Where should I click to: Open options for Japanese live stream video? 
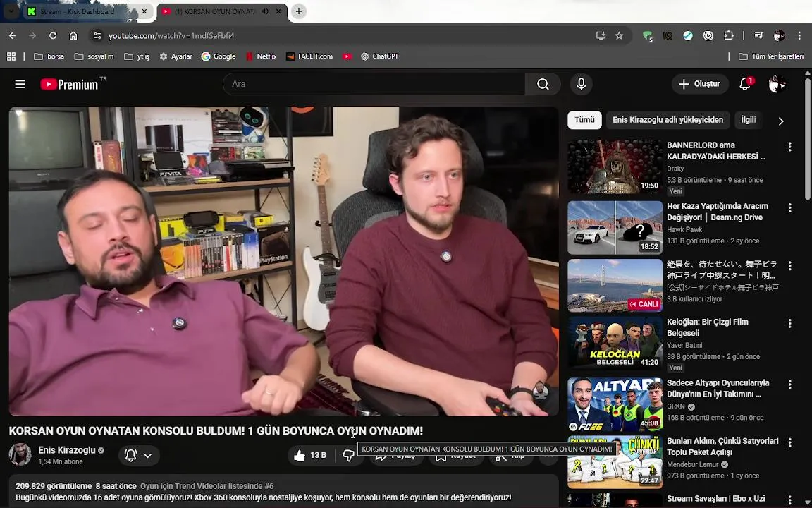click(x=789, y=266)
